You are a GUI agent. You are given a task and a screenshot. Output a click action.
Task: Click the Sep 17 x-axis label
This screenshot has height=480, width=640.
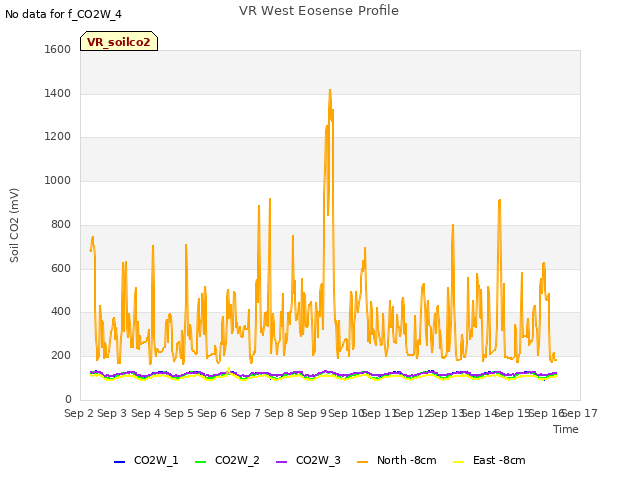click(581, 413)
